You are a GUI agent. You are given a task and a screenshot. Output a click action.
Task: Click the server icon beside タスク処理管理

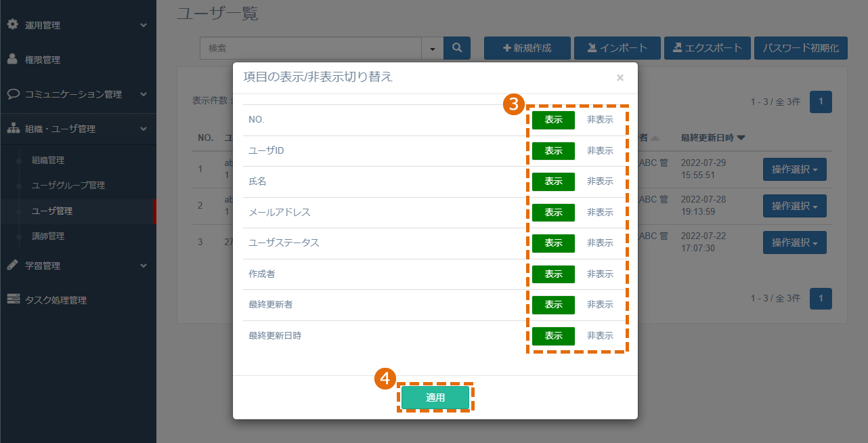pos(13,299)
